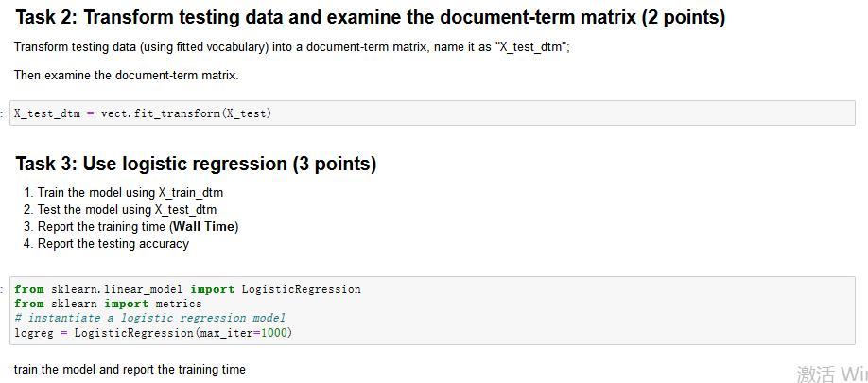The height and width of the screenshot is (383, 868).
Task: Click the bold 'Wall Time' text
Action: pyautogui.click(x=204, y=226)
